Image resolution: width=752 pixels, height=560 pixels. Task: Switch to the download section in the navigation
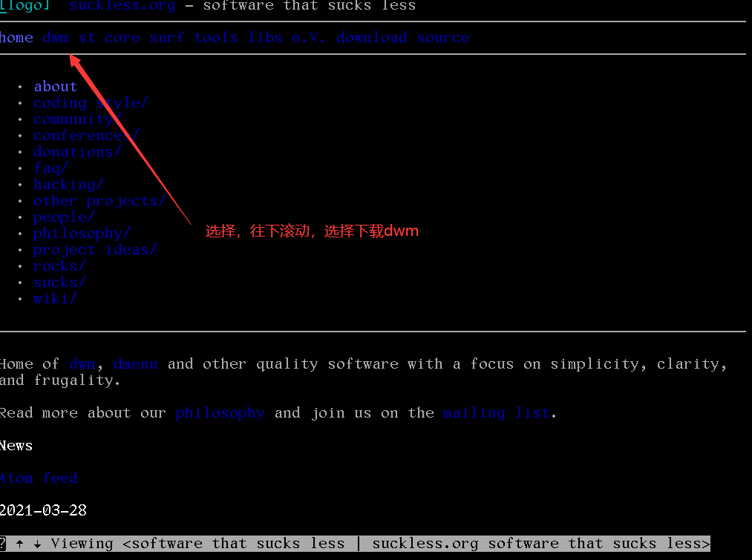[371, 37]
